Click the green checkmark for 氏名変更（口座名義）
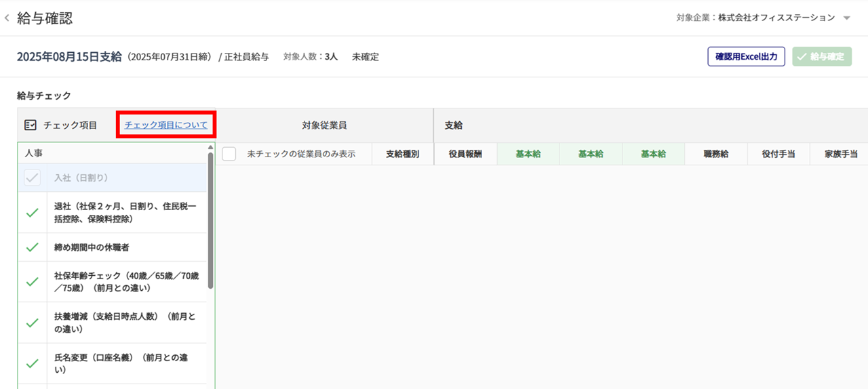The width and height of the screenshot is (868, 389). [32, 364]
